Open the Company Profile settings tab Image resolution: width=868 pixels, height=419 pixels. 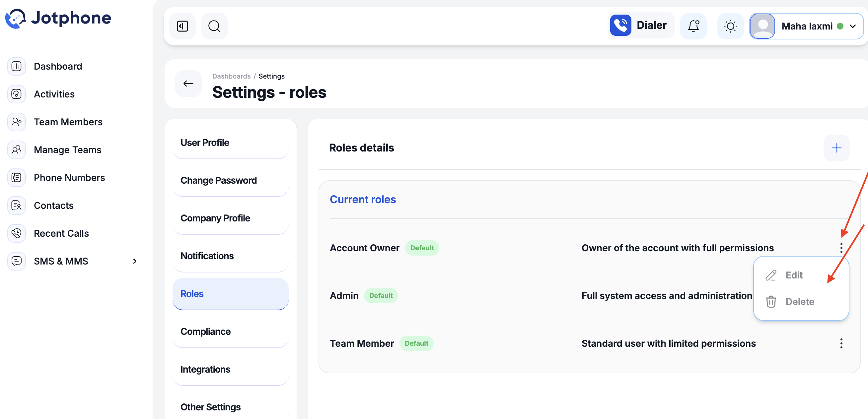point(231,218)
